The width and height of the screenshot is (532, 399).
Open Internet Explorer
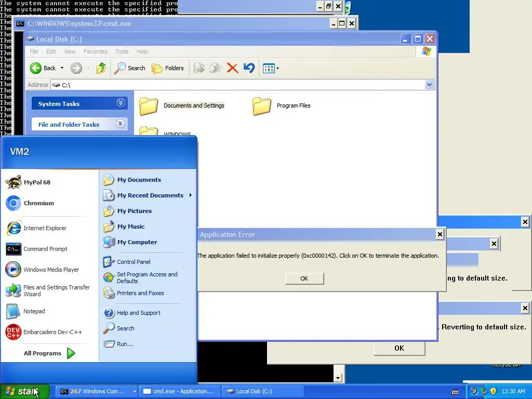pyautogui.click(x=36, y=228)
